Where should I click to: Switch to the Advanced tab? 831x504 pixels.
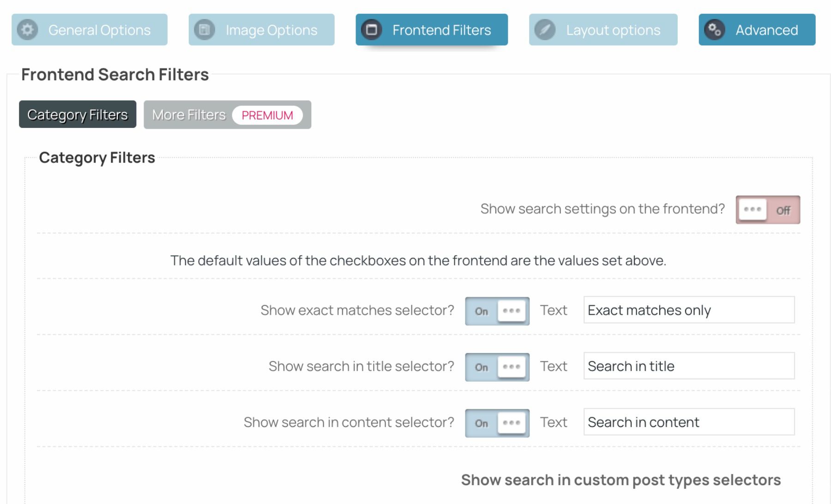(766, 30)
